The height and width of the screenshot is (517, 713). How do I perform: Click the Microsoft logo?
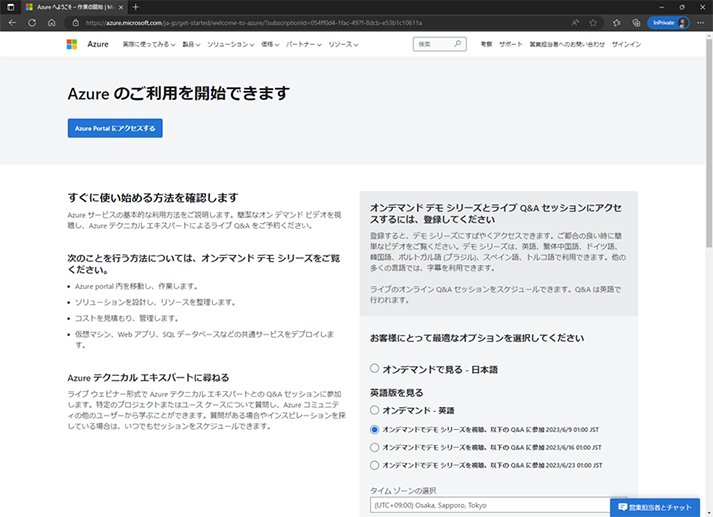[72, 44]
